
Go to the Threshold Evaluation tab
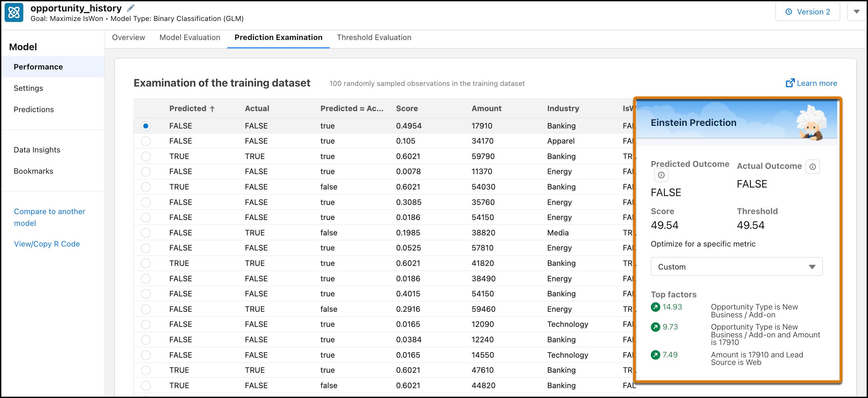pyautogui.click(x=374, y=37)
